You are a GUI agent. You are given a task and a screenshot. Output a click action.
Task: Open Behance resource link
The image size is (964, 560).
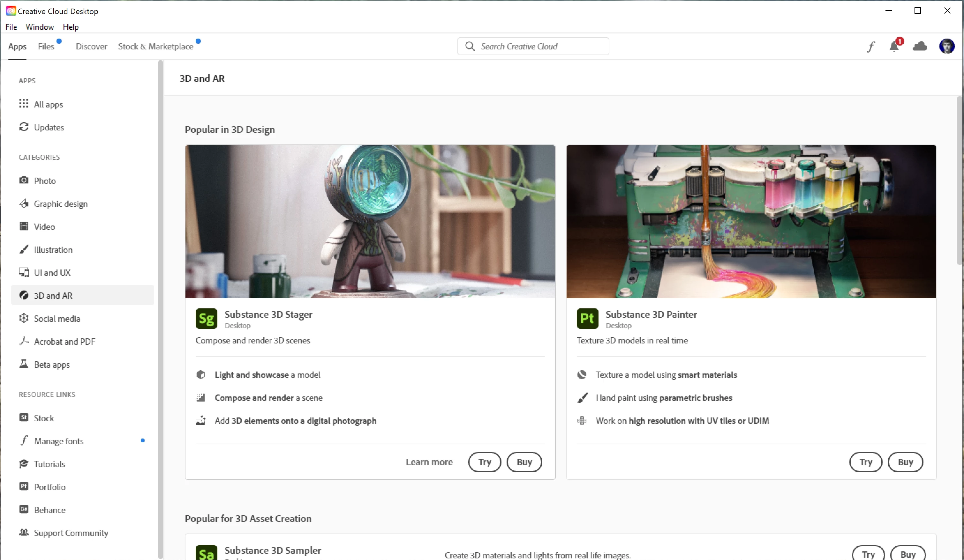coord(49,510)
